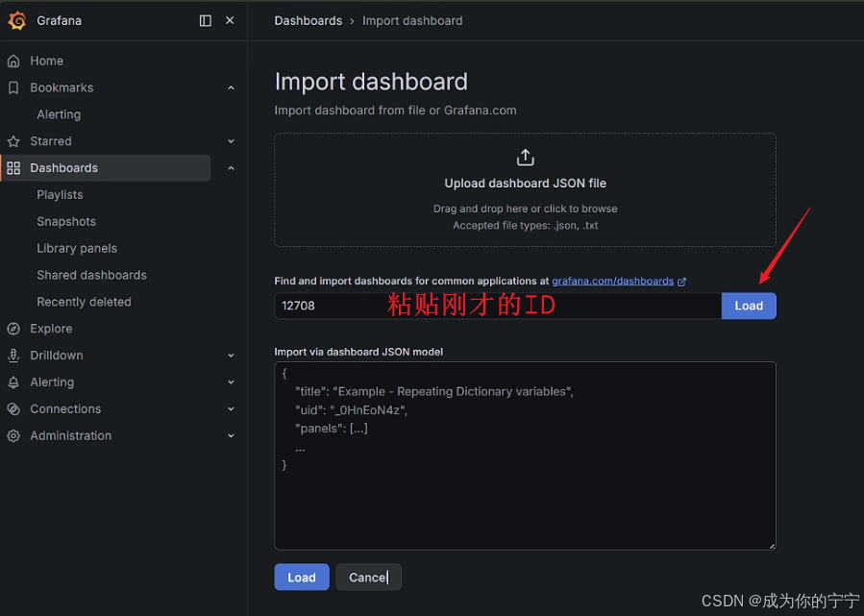
Task: Open the grafana.com/dashboards link
Action: coord(613,281)
